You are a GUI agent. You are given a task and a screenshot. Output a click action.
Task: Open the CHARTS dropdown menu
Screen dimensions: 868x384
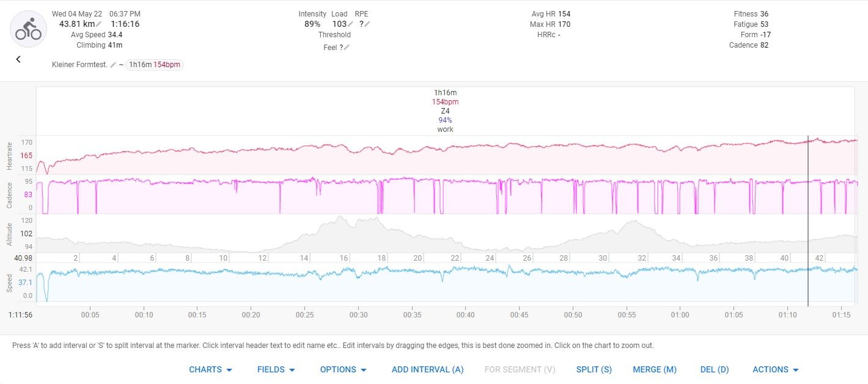[210, 369]
